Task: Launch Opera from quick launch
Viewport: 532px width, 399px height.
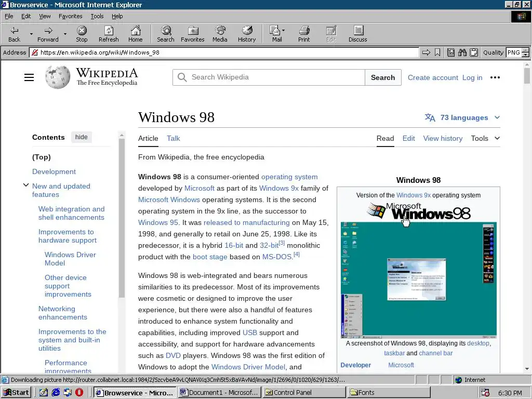Action: pos(79,393)
